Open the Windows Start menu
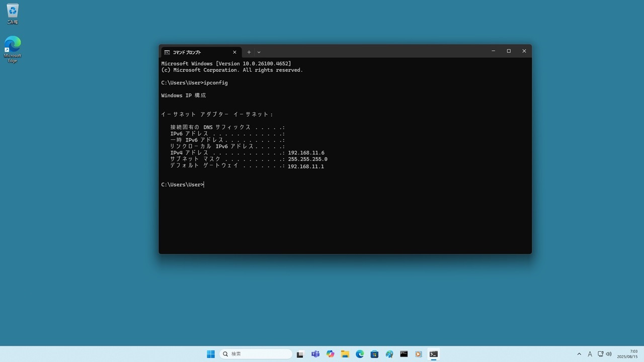The width and height of the screenshot is (644, 362). 211,354
